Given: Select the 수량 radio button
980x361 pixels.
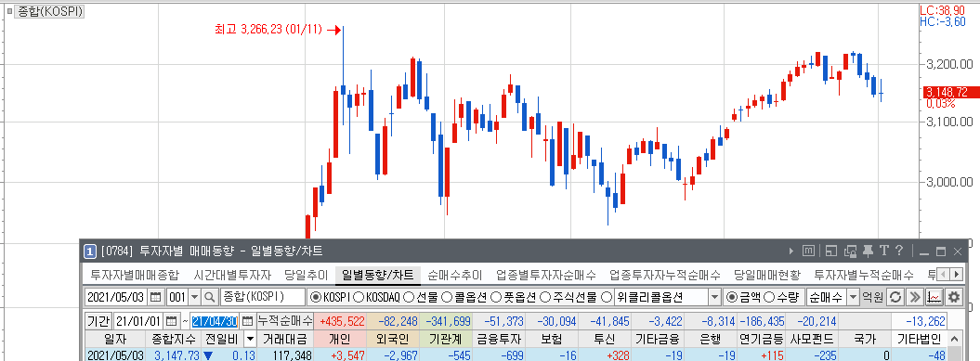Looking at the screenshot, I should tap(769, 297).
